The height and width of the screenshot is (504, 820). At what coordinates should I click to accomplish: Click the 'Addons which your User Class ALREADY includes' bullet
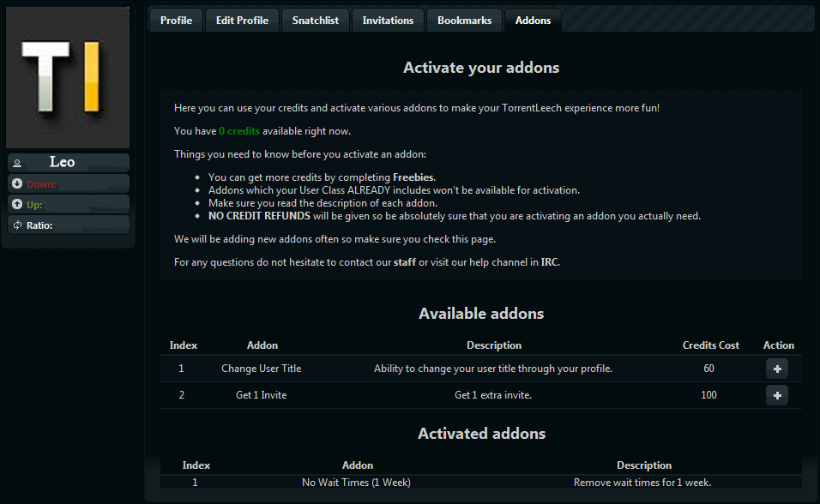click(x=394, y=190)
